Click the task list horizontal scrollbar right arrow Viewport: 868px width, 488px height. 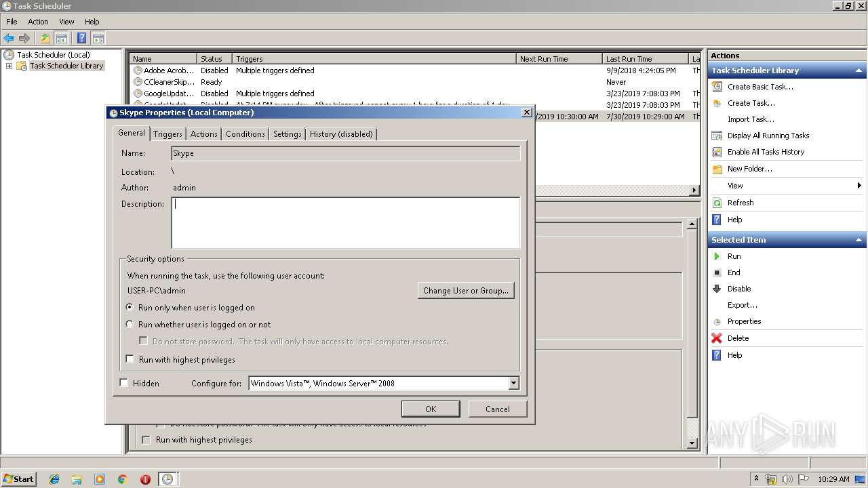(x=694, y=190)
